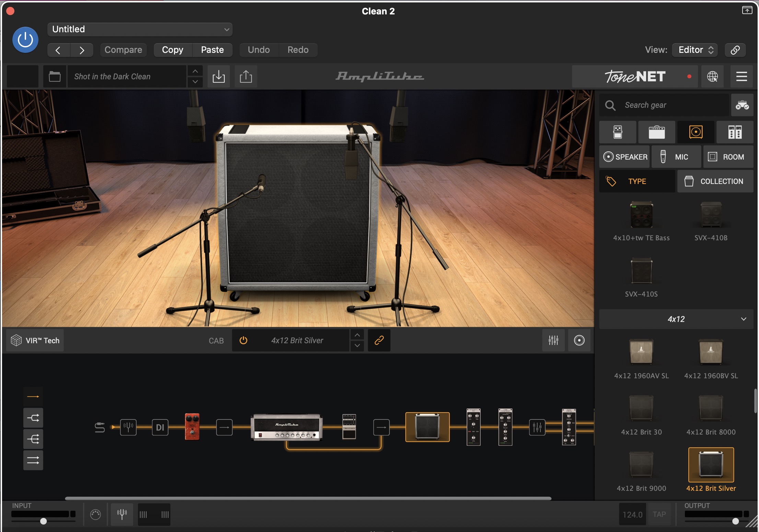Viewport: 759px width, 532px height.
Task: Select the COLLECTION filter tab
Action: tap(715, 181)
